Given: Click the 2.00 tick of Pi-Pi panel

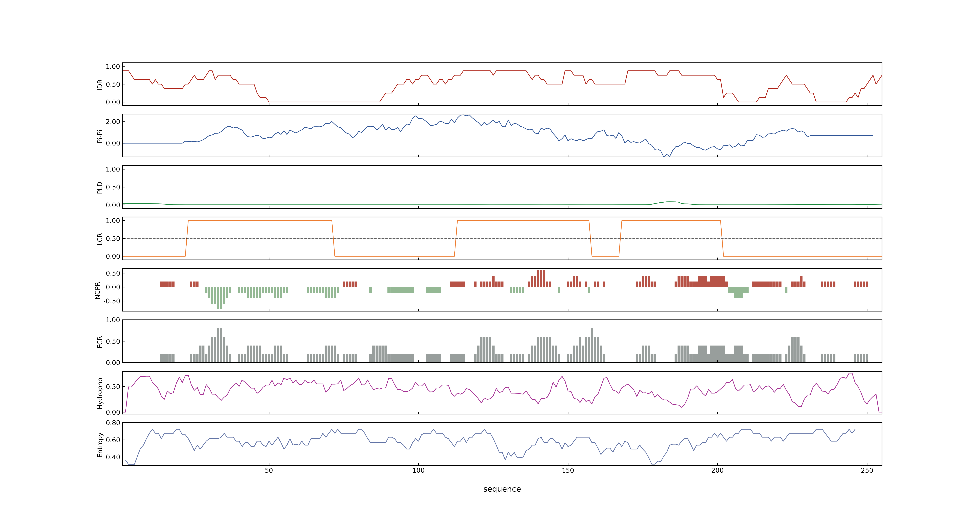Looking at the screenshot, I should [x=113, y=122].
